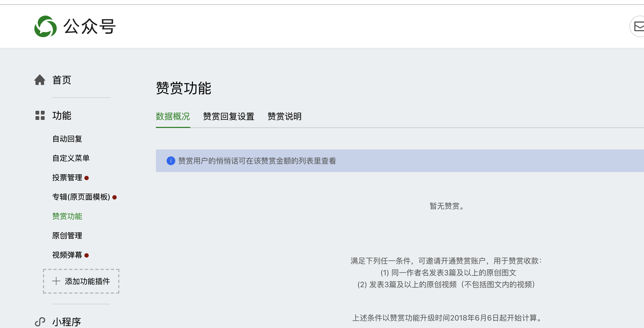This screenshot has width=644, height=328.
Task: Click the blue info icon in banner
Action: point(171,161)
